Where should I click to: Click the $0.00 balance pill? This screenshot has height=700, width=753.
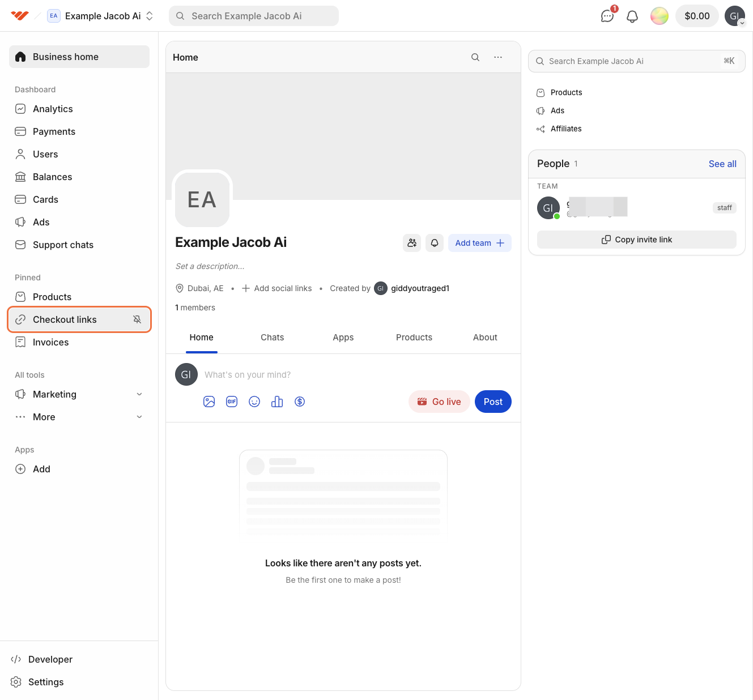[x=697, y=16]
